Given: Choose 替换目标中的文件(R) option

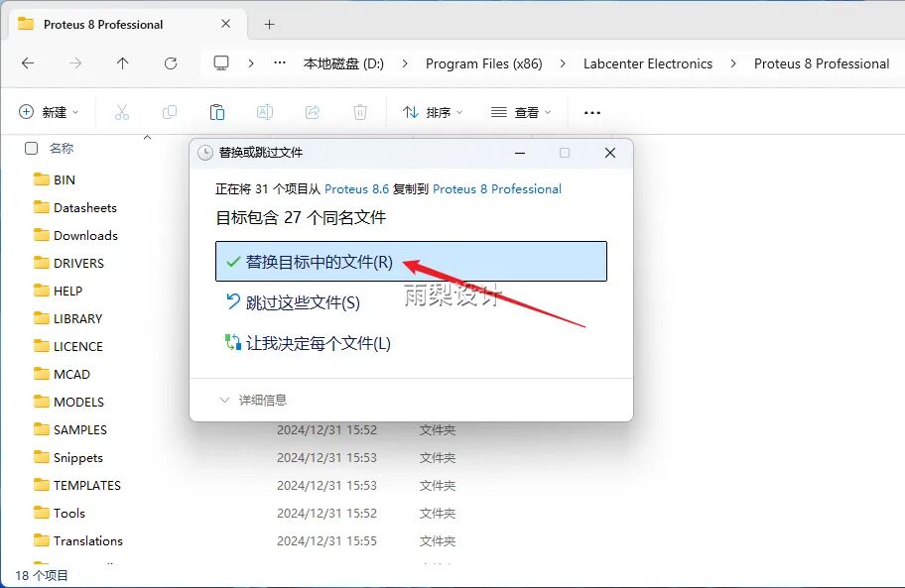Looking at the screenshot, I should click(x=319, y=262).
